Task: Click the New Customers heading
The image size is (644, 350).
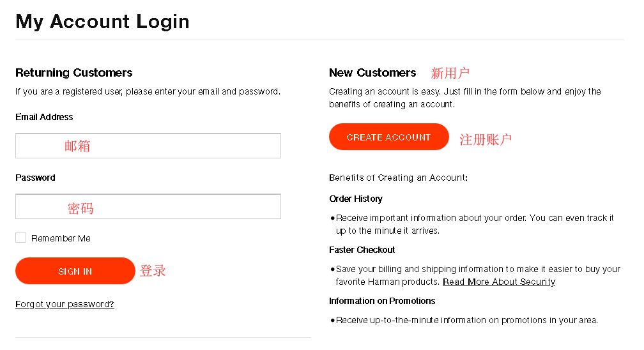Action: pos(372,73)
